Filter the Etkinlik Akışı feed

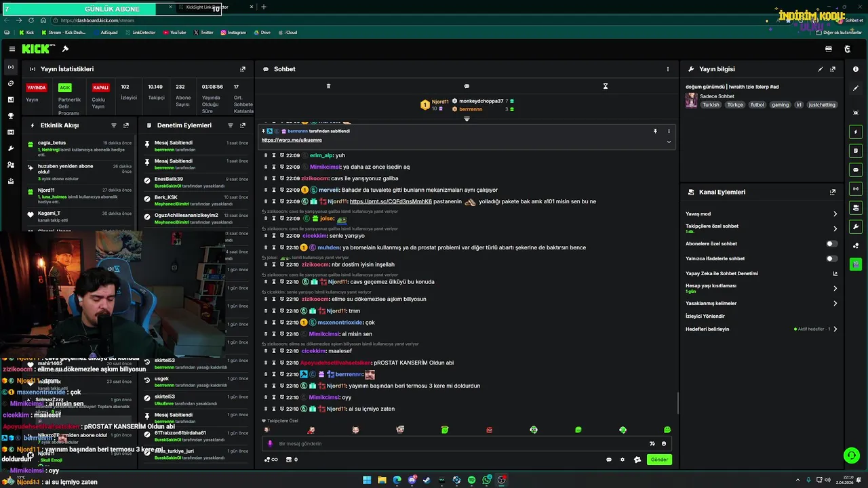pos(114,125)
